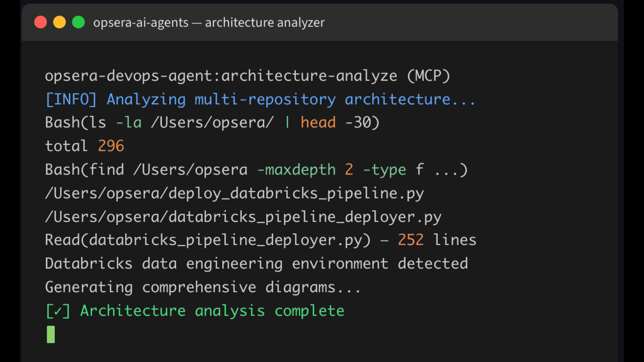Click the 'Read(databricks_pipeline_deployer.py) — 252 lines' line

261,240
